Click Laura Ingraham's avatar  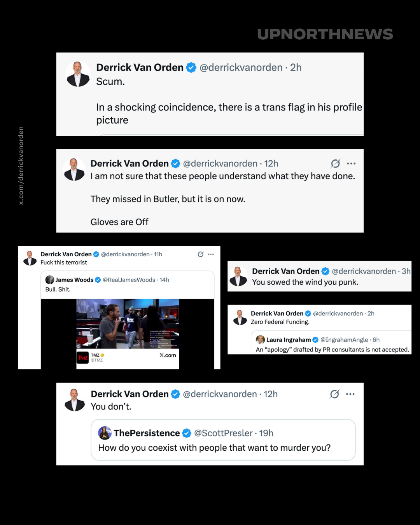pyautogui.click(x=260, y=340)
